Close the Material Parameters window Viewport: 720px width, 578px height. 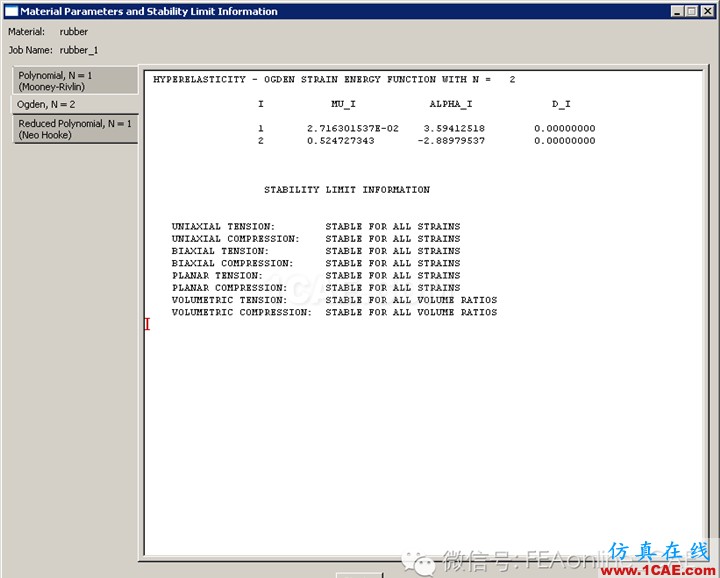[x=707, y=11]
